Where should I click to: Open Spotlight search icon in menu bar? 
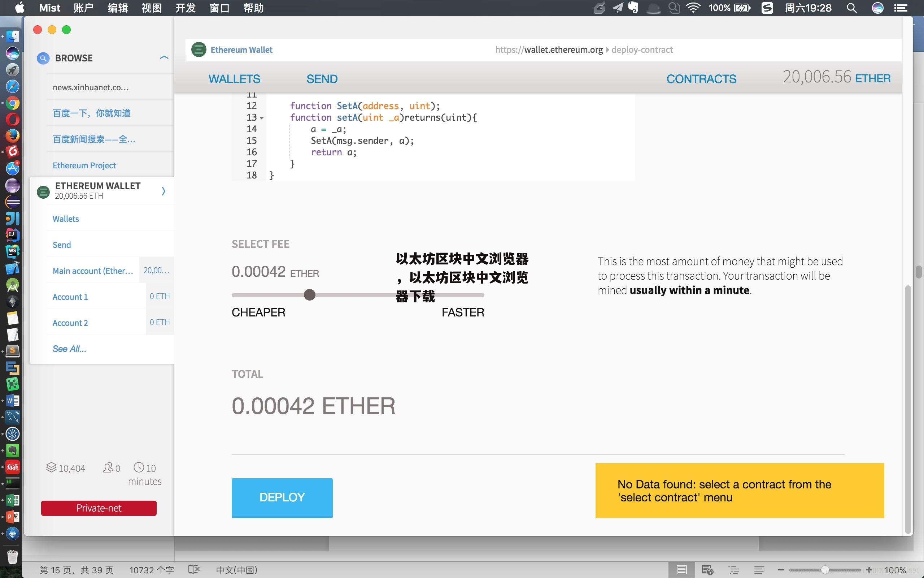pos(852,8)
